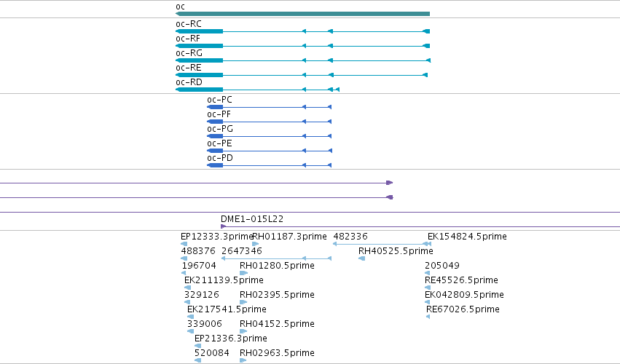Click the RH01280.5prime arrow glyph
Viewport: 620px width, 364px height.
243,273
